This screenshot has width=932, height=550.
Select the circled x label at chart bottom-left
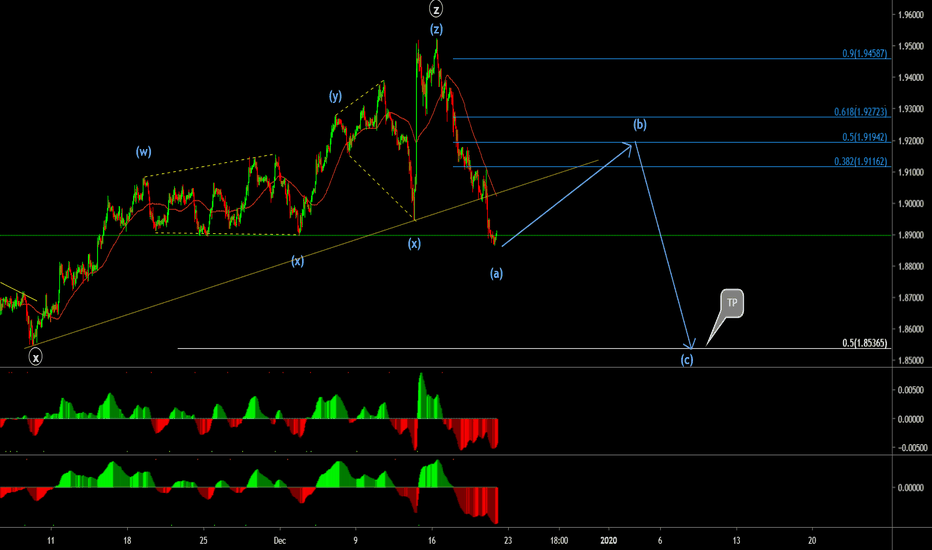35,356
